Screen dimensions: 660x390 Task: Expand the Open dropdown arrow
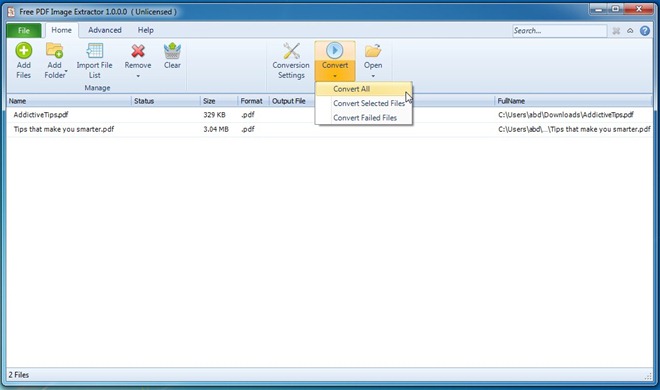[373, 76]
